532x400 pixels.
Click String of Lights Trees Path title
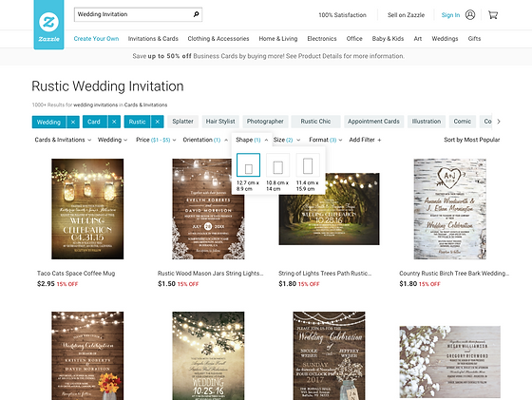[325, 274]
